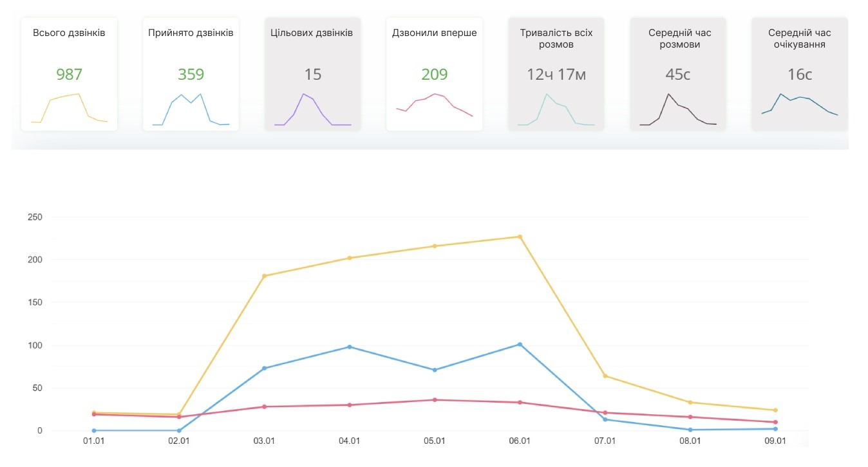868x467 pixels.
Task: Enable the Середній час розмови card
Action: click(x=678, y=74)
